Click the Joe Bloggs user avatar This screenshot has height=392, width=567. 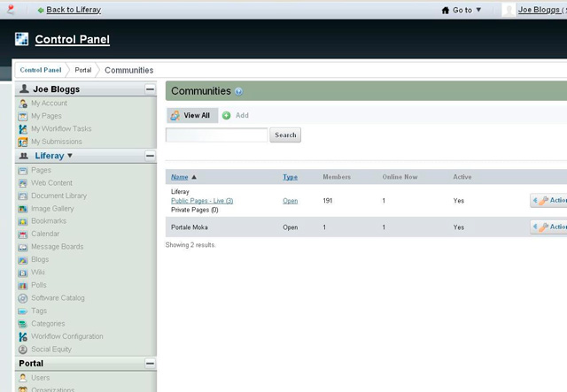pos(509,10)
